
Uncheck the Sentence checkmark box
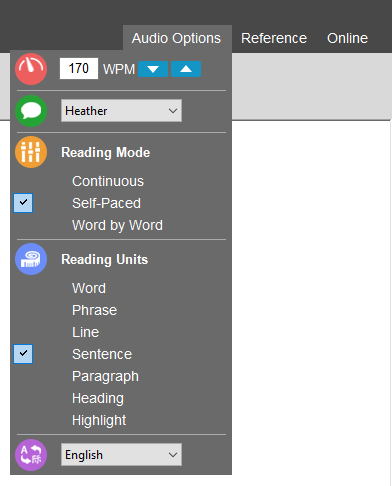[23, 354]
